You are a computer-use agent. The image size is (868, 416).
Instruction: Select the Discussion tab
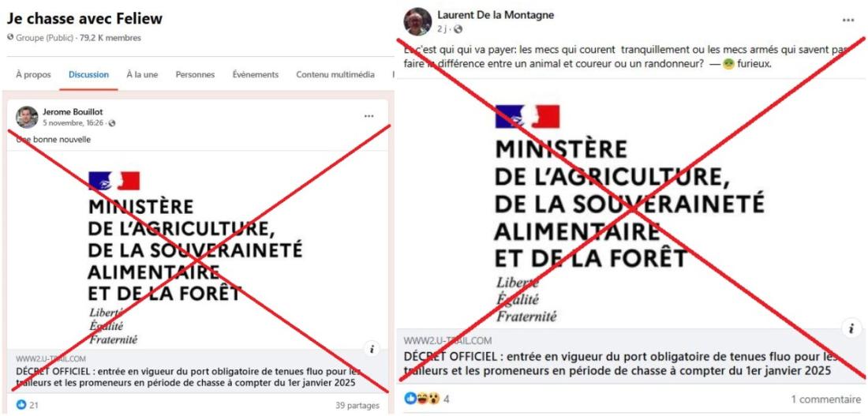[88, 75]
